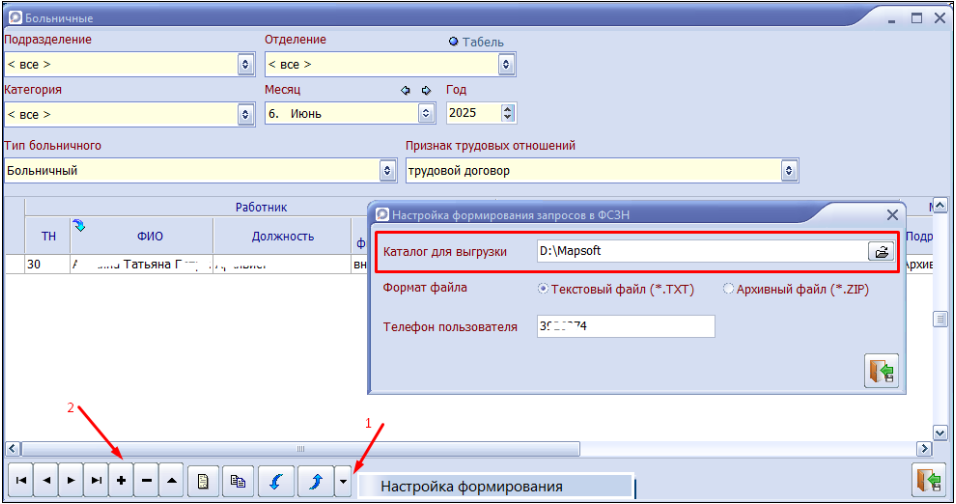Click the copy document icon in bottom toolbar
956x504 pixels.
pos(238,481)
